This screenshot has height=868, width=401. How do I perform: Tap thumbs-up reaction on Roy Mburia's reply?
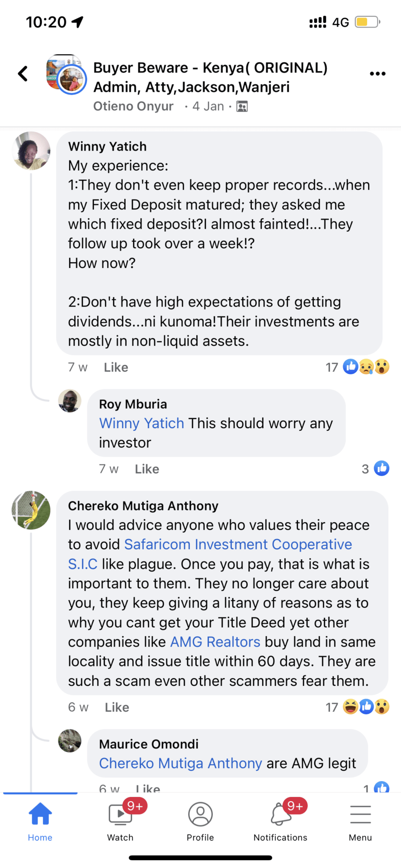[382, 469]
